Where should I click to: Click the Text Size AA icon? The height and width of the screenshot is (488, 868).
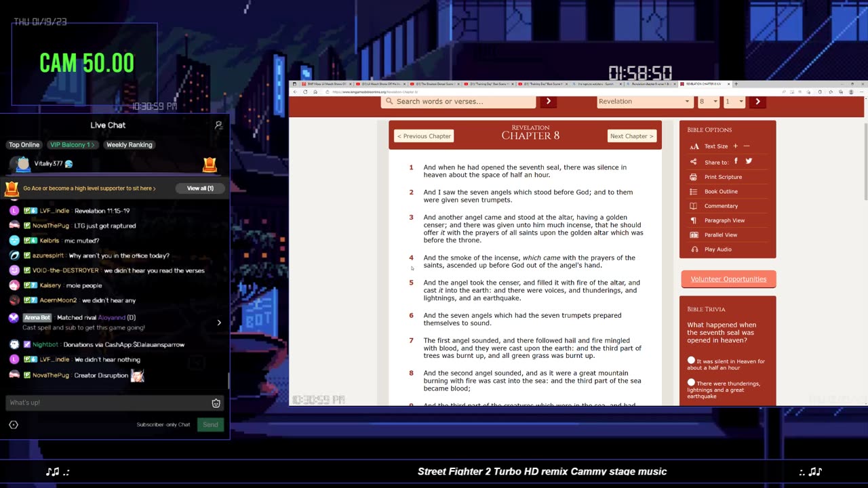pos(694,146)
